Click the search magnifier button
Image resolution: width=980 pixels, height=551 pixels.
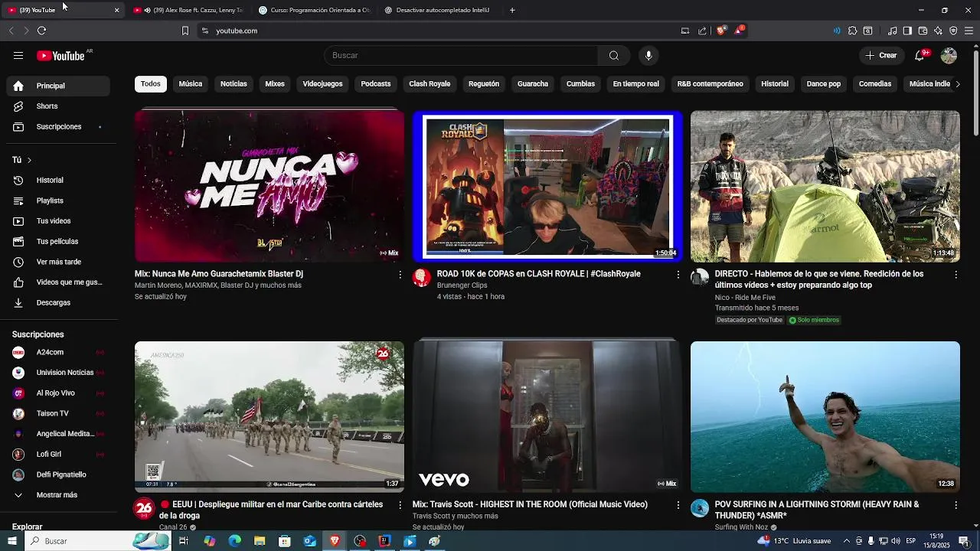pyautogui.click(x=613, y=55)
